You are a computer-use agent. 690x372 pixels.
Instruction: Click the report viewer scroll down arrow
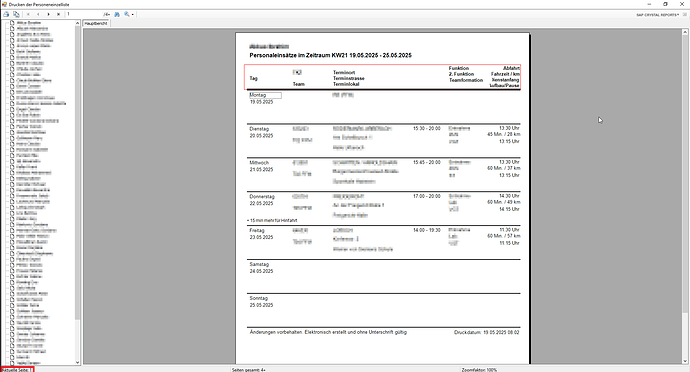[685, 361]
